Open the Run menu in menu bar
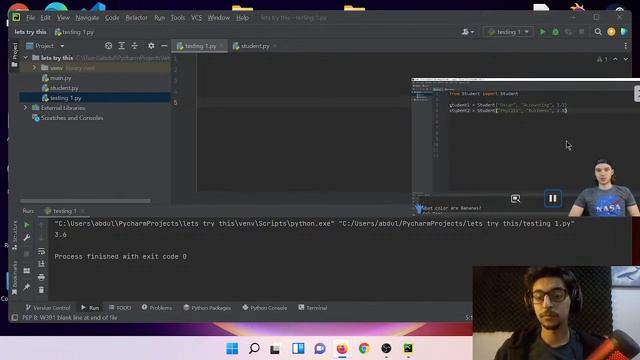The image size is (640, 360). (x=159, y=18)
